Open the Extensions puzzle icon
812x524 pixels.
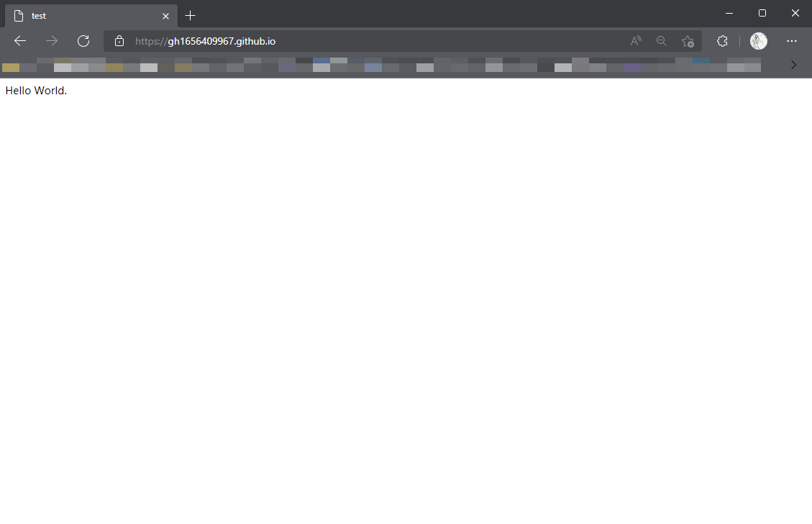tap(722, 41)
